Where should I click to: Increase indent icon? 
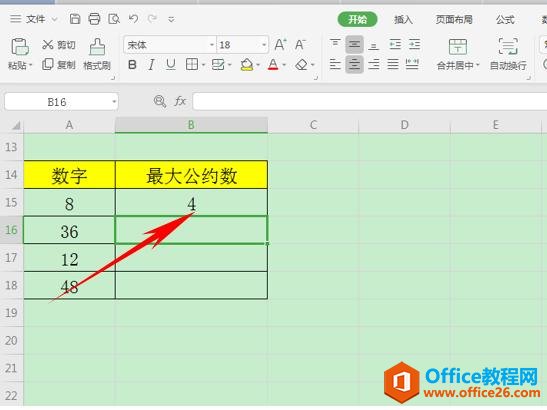point(414,44)
